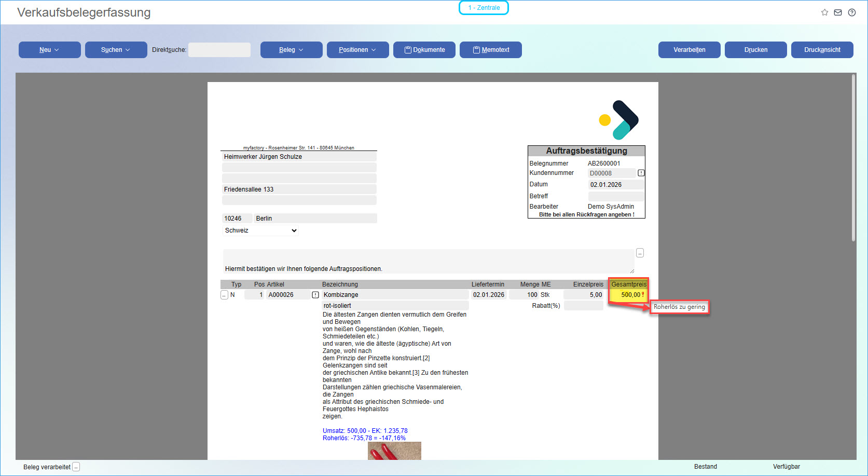The height and width of the screenshot is (476, 868).
Task: Click the Liefertermin column header
Action: [488, 284]
